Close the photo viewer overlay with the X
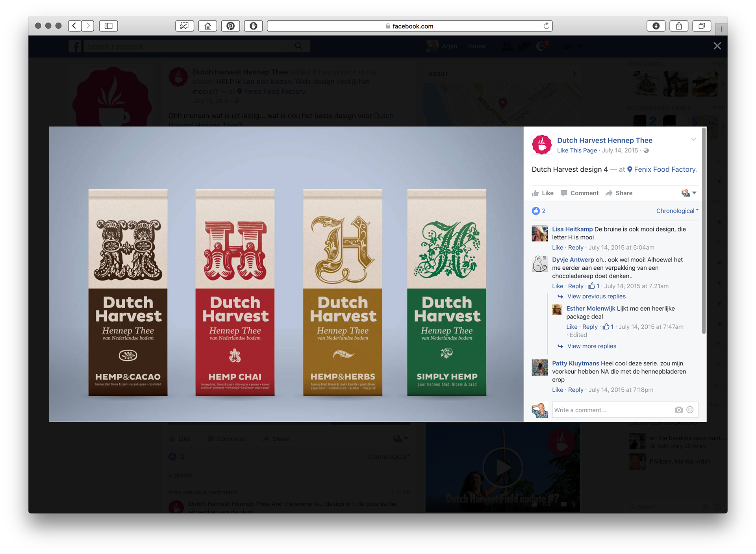 click(717, 46)
